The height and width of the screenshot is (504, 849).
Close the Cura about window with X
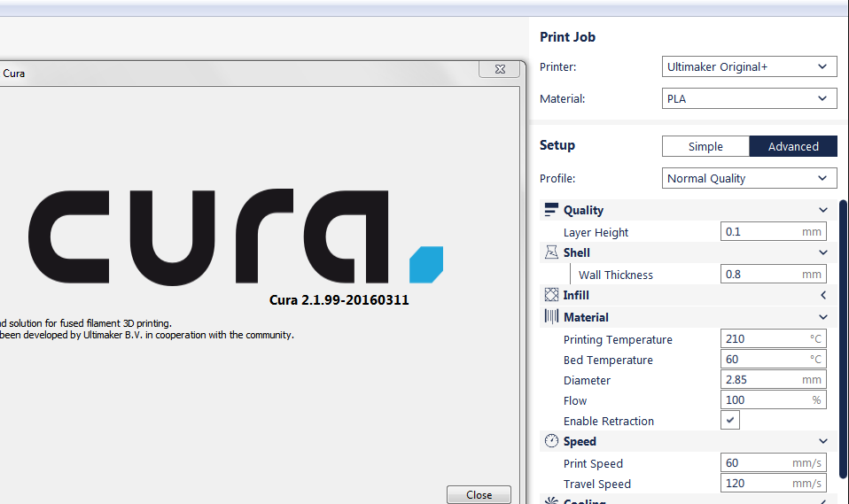(499, 69)
